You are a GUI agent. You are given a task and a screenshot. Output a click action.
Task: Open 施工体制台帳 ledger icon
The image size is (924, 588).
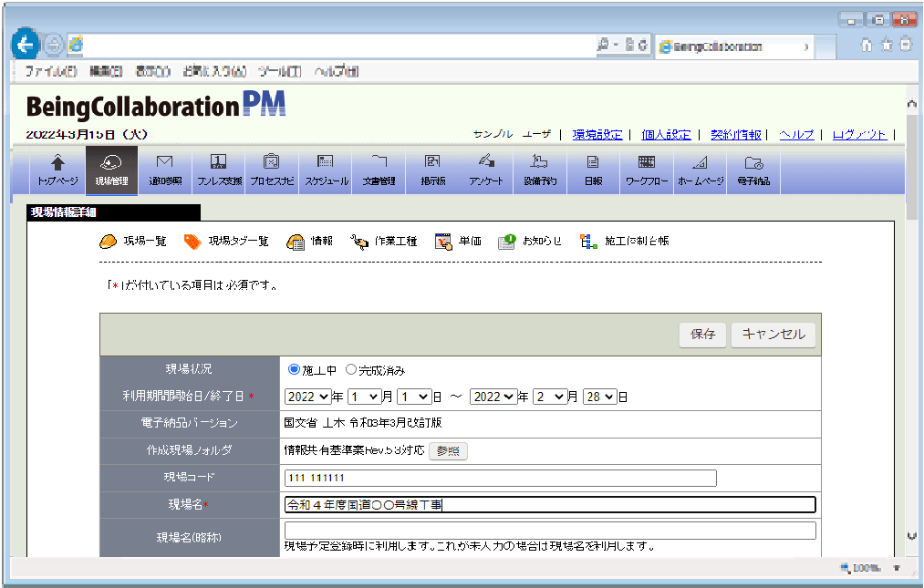(588, 241)
